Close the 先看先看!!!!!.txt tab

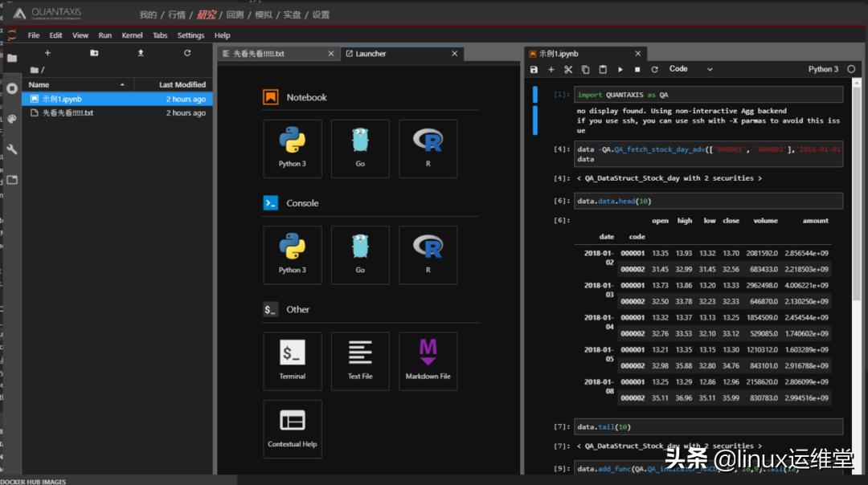tap(331, 54)
